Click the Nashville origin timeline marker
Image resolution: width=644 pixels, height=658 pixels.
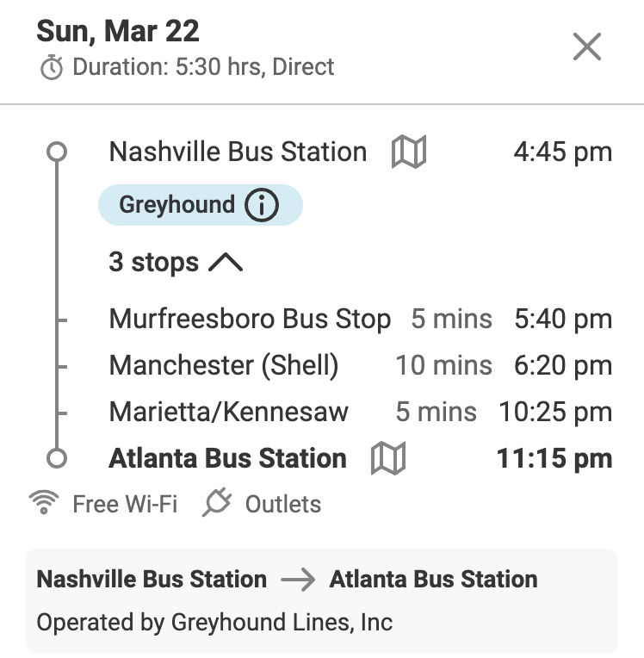[x=57, y=152]
